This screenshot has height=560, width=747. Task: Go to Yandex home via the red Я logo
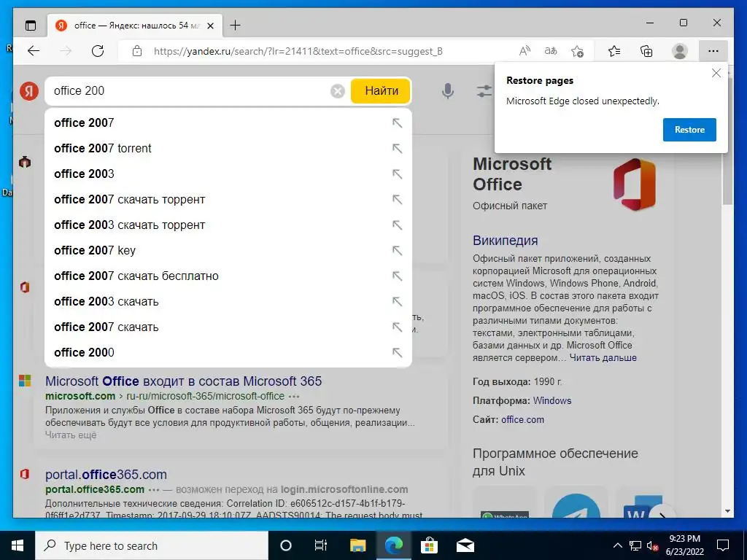pos(29,90)
